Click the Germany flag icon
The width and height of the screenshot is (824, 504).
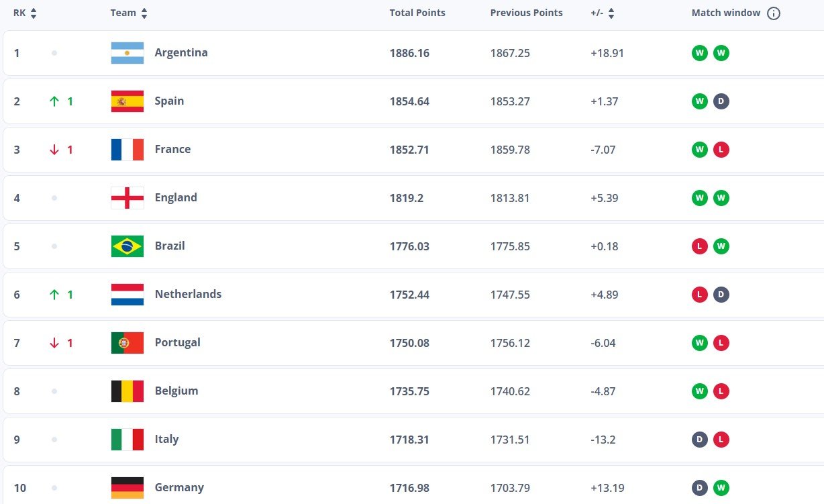click(127, 488)
